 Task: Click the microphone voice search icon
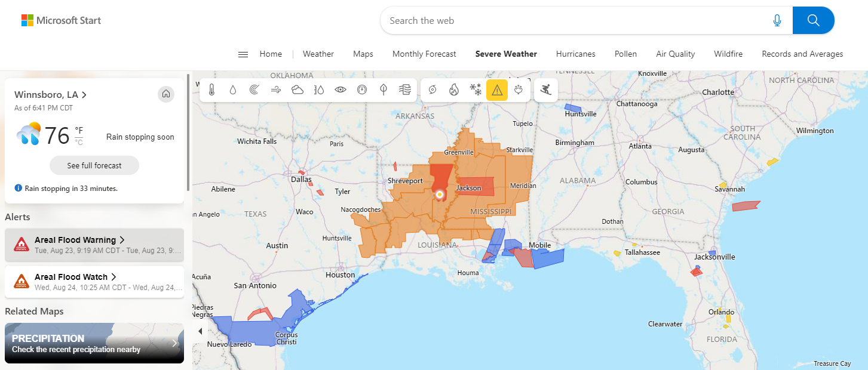[777, 20]
